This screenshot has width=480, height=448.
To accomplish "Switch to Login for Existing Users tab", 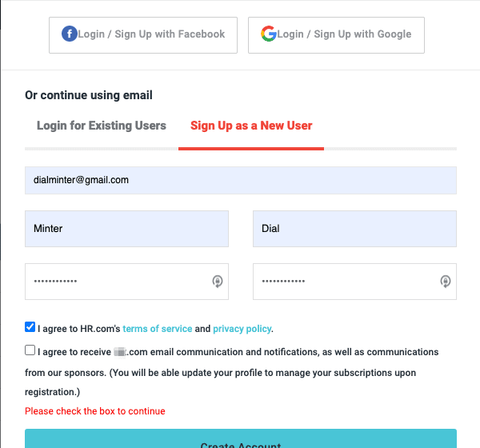I will [x=102, y=126].
